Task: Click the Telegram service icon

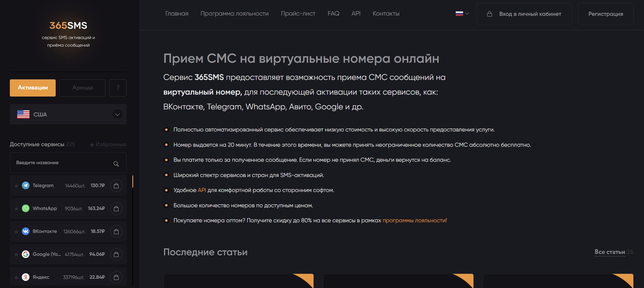Action: pyautogui.click(x=26, y=185)
